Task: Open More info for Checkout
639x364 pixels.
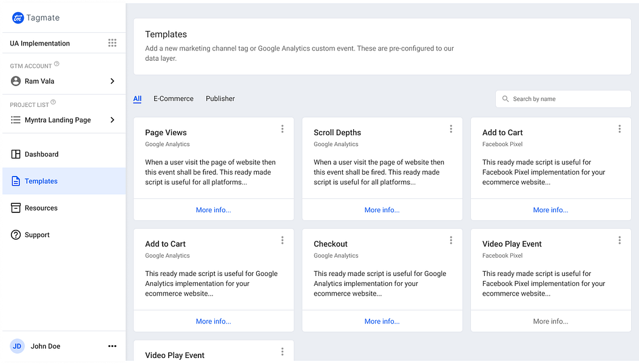Action: click(382, 321)
